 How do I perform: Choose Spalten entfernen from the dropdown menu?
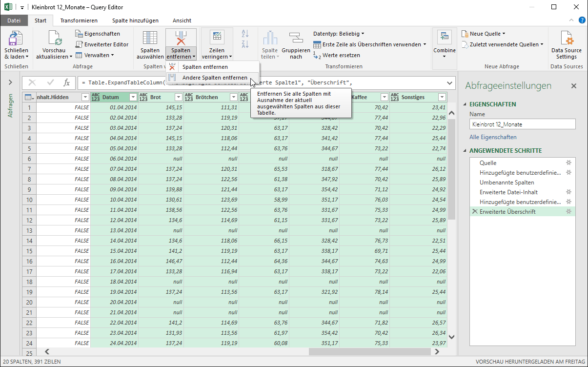(212, 67)
